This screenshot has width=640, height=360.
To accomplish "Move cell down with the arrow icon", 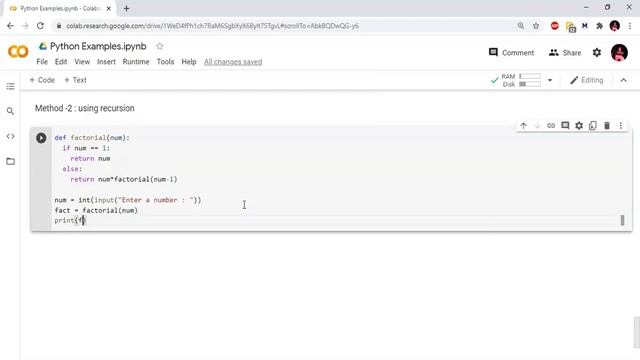I will coord(537,126).
